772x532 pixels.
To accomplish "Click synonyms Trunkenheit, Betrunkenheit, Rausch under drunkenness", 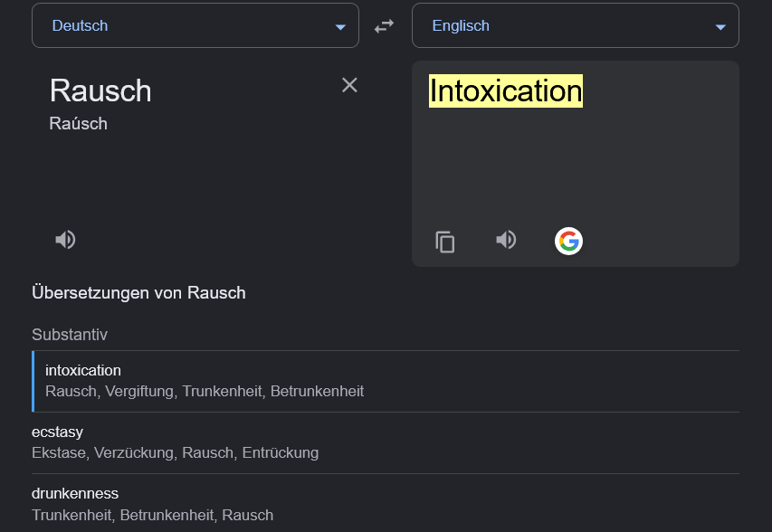I will tap(153, 516).
